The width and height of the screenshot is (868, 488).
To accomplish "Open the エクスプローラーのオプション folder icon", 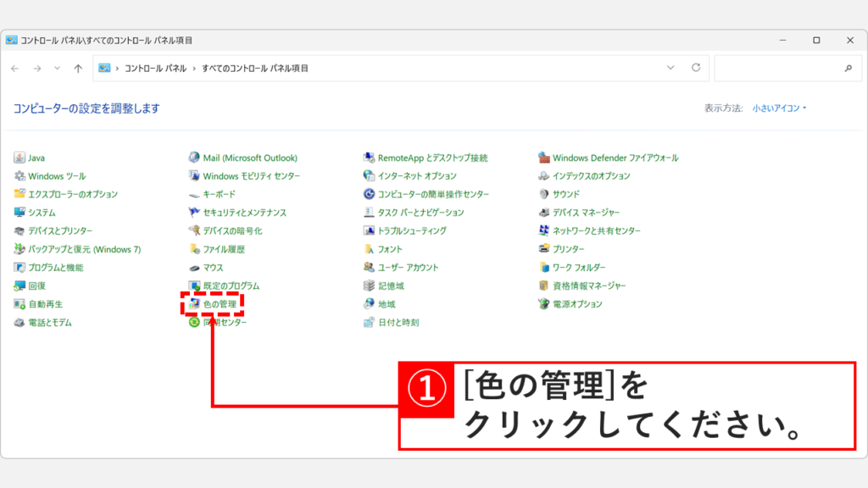I will 19,194.
